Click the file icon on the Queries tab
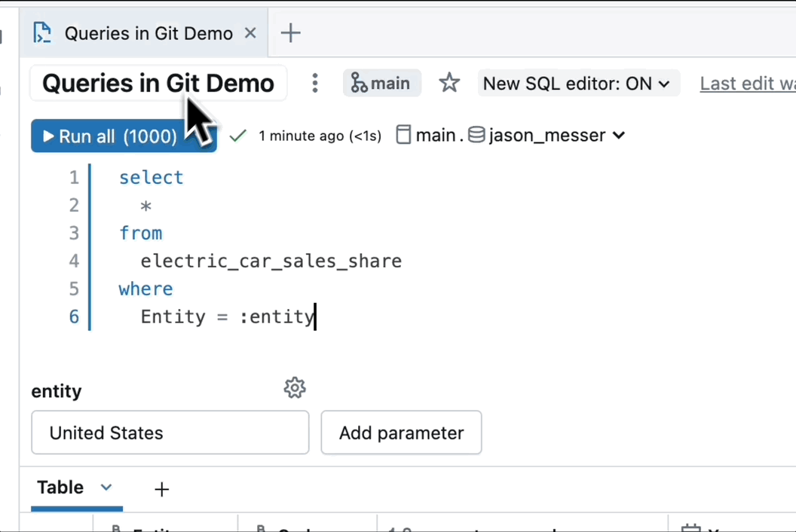The width and height of the screenshot is (796, 532). (42, 32)
